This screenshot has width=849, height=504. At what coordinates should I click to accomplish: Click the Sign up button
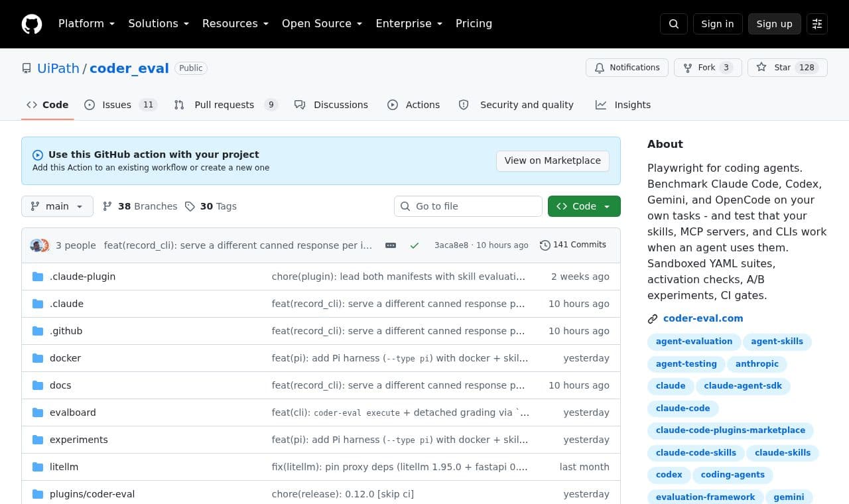pyautogui.click(x=774, y=24)
